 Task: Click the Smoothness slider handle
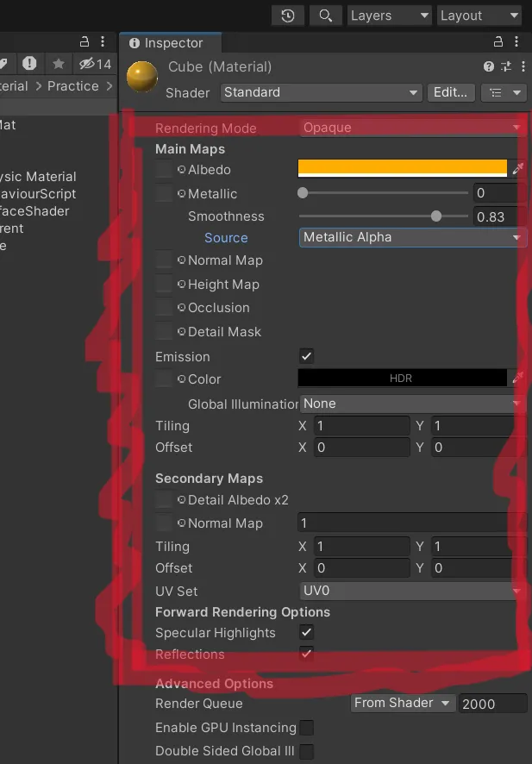tap(436, 216)
